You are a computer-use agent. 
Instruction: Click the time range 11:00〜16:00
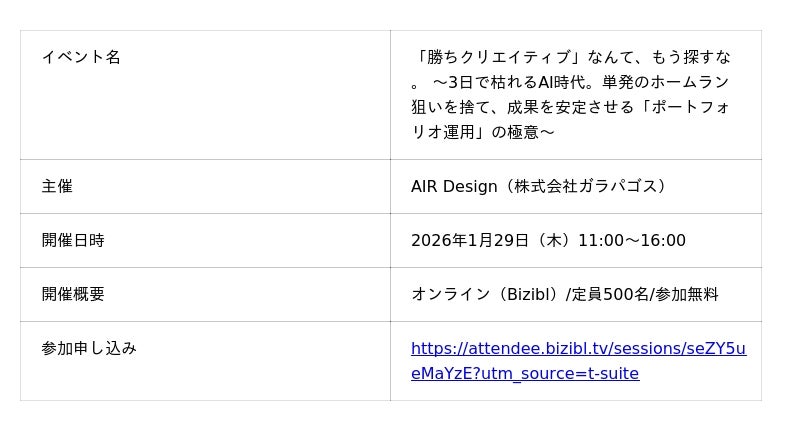(x=632, y=240)
